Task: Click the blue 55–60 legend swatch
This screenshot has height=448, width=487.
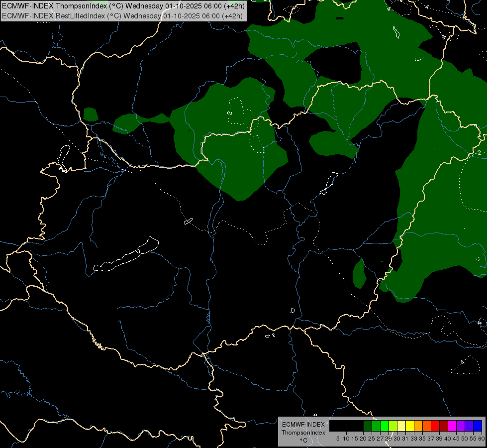Action: [x=477, y=426]
